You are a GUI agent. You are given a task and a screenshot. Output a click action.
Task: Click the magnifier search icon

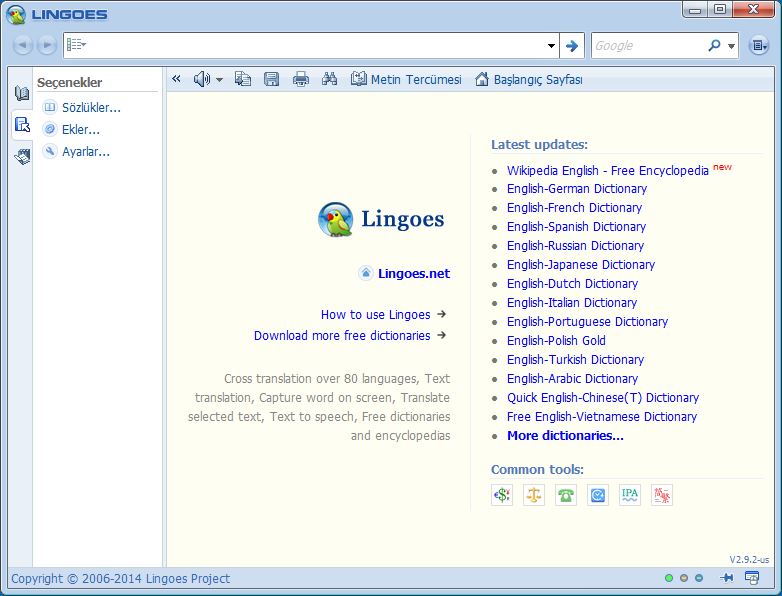(x=714, y=45)
